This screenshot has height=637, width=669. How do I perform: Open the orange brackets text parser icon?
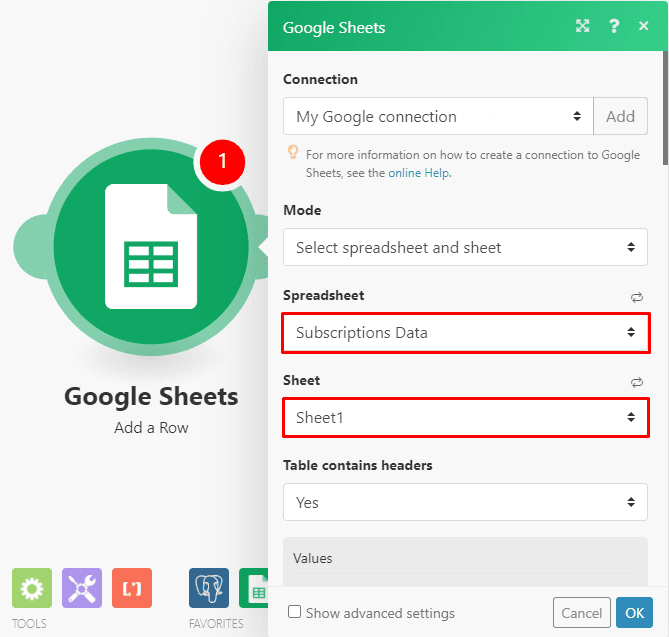click(132, 589)
